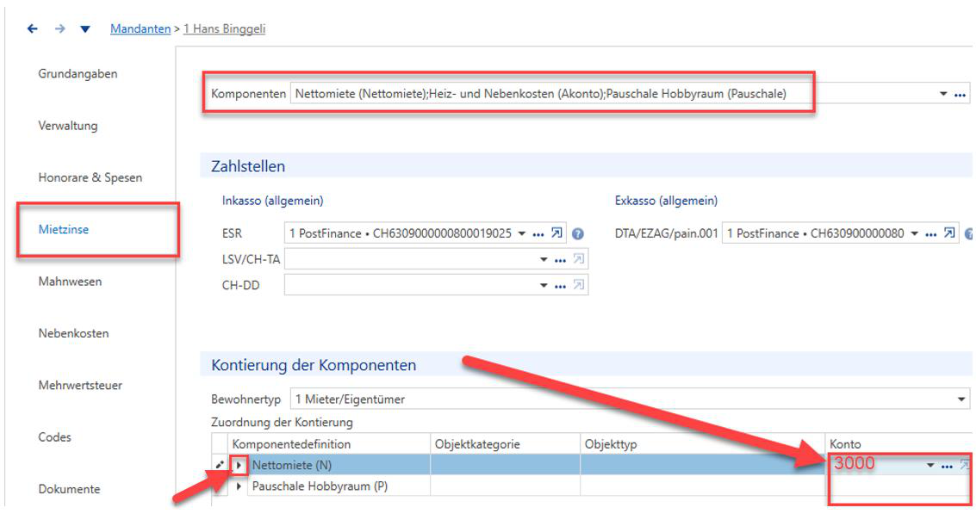Image resolution: width=976 pixels, height=514 pixels.
Task: Switch to Mahnwesen section
Action: tap(70, 281)
